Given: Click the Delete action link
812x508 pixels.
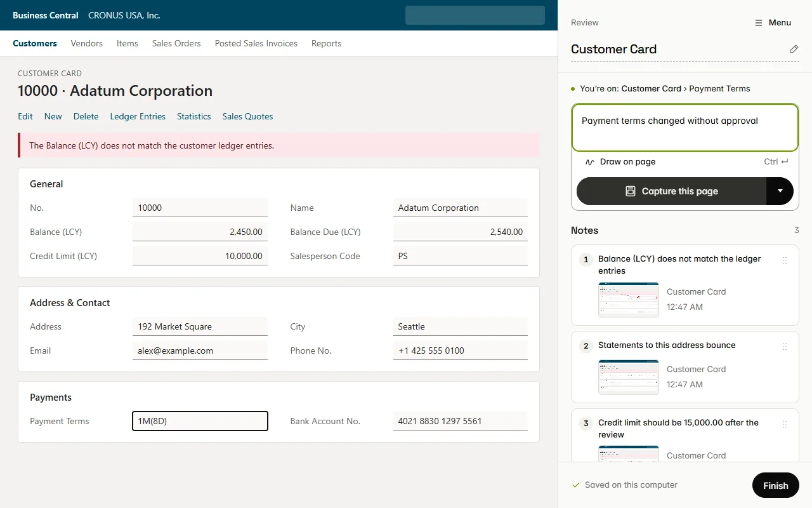Looking at the screenshot, I should point(86,116).
